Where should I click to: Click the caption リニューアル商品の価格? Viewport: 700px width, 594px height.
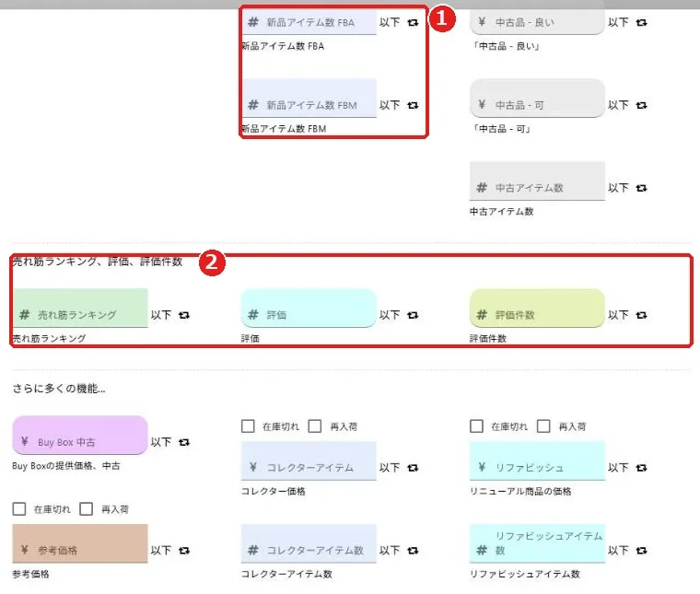point(520,492)
